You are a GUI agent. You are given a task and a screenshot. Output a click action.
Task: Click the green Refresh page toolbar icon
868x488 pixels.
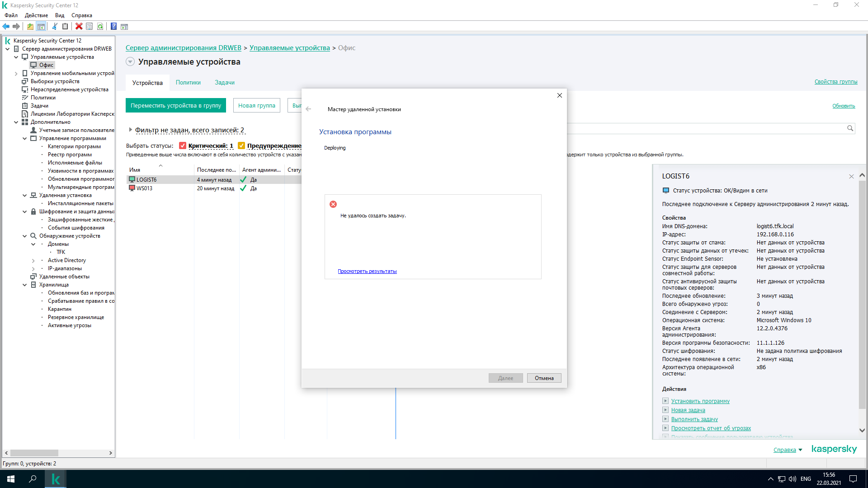[100, 26]
